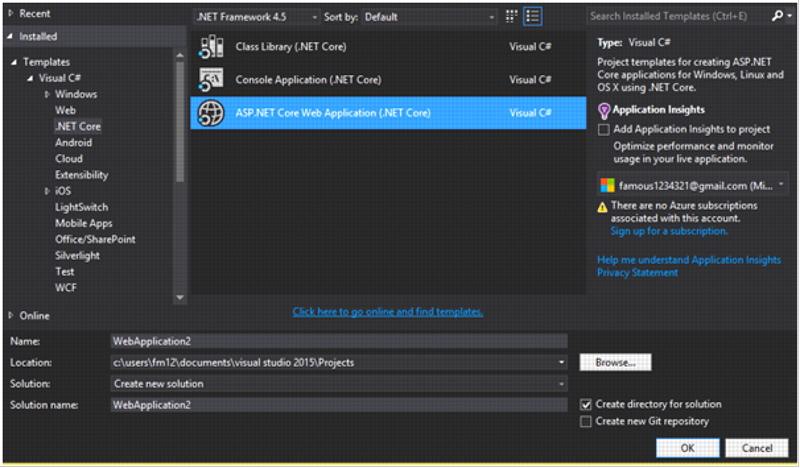Open the famous1234321@gmail.com account dropdown

(x=693, y=185)
